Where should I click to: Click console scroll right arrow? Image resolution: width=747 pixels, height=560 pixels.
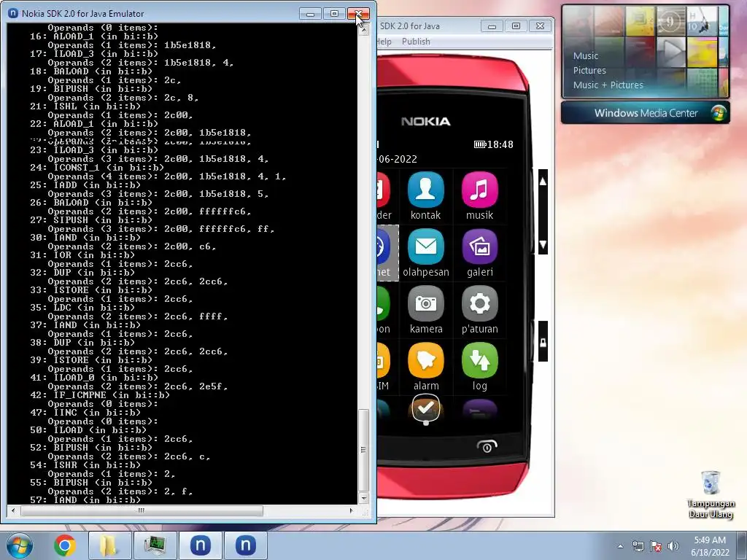click(x=351, y=510)
